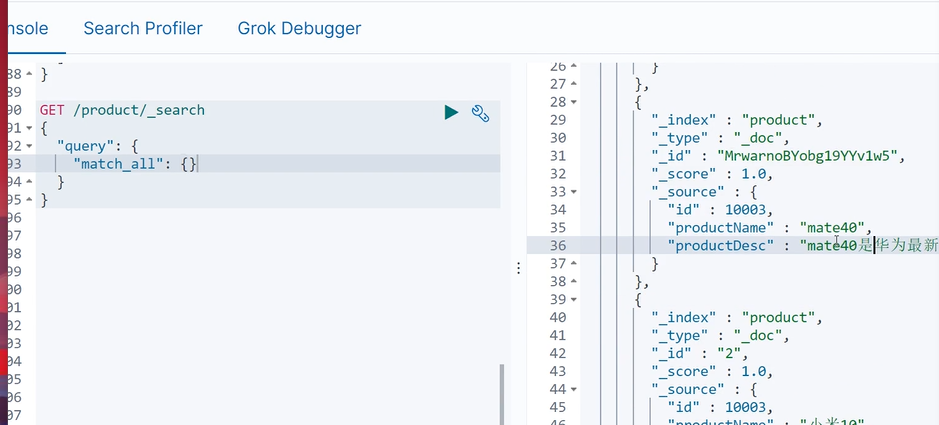
Task: Toggle fold arrow at response line 38
Action: point(574,282)
